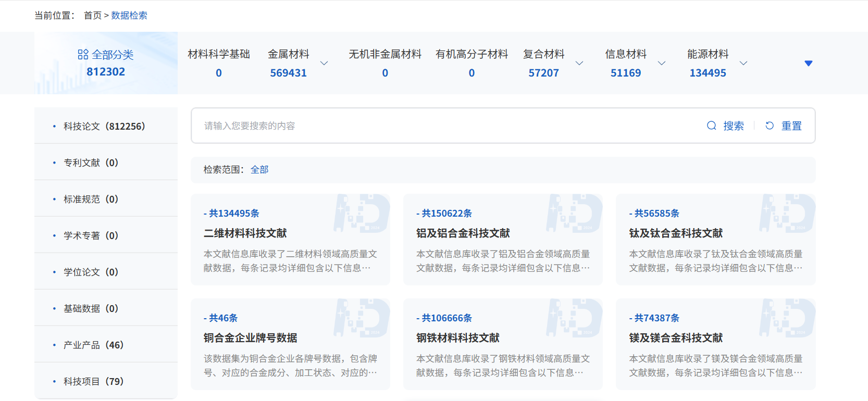This screenshot has height=401, width=868.
Task: Expand the 能源材料 category chevron
Action: (743, 63)
